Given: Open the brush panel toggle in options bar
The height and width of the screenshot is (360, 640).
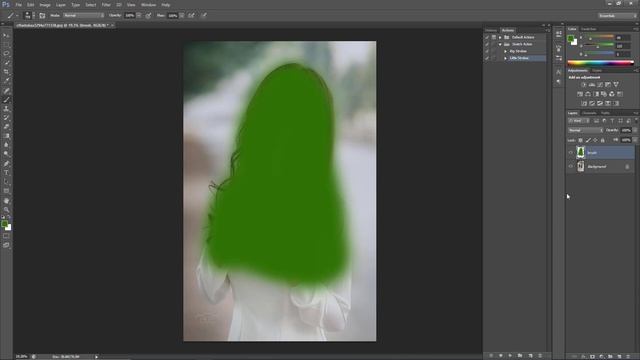Looking at the screenshot, I should click(x=42, y=16).
